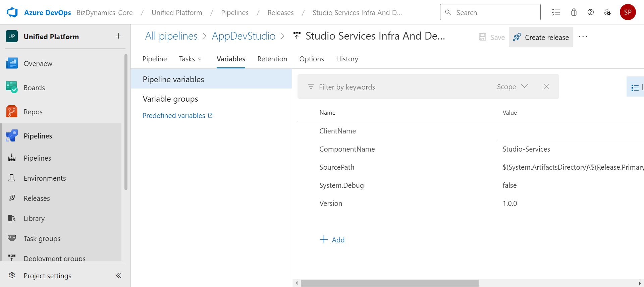Clear filter with the X icon
Screen dimensions: 644x287
546,87
